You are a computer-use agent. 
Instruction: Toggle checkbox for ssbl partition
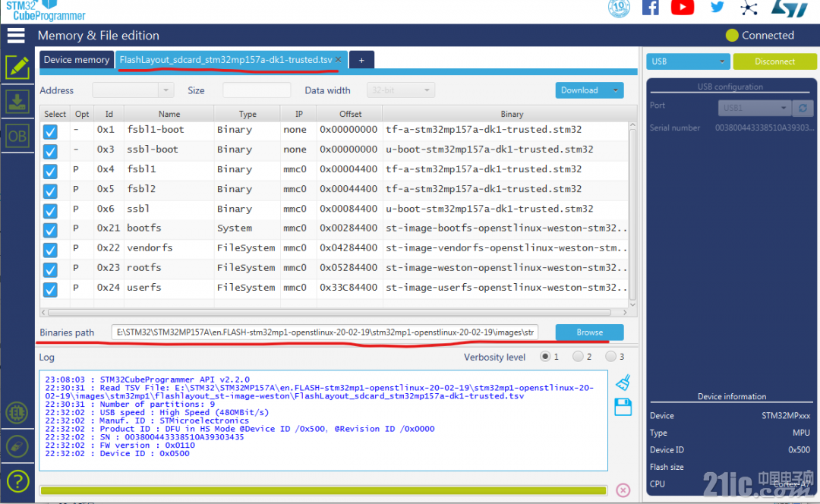pos(50,211)
